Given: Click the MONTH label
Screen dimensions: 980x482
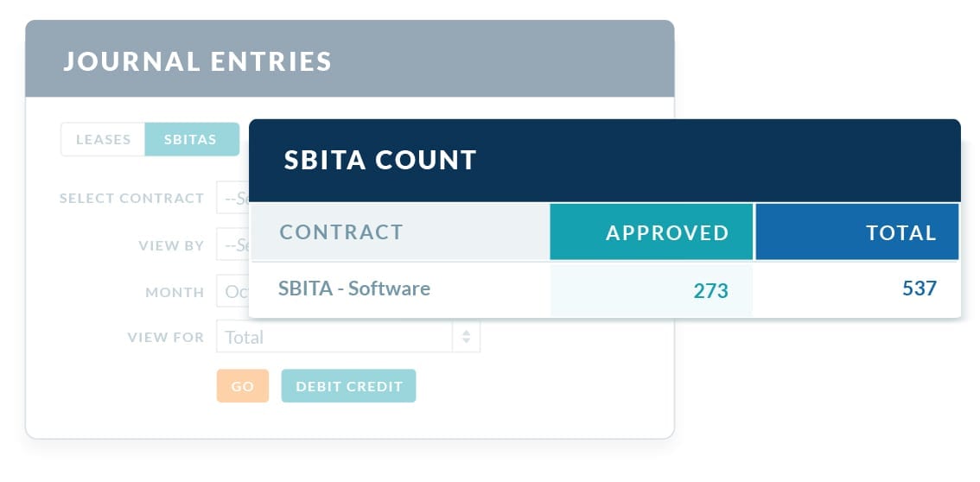Looking at the screenshot, I should click(175, 292).
